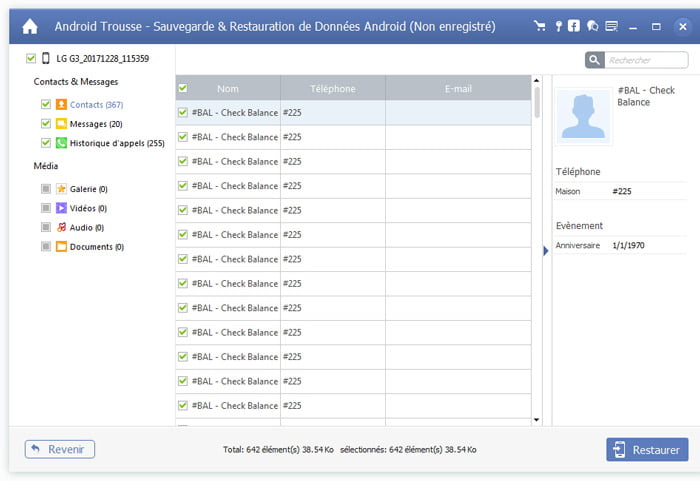700x481 pixels.
Task: Open the feedback chat bubble icon
Action: 592,26
